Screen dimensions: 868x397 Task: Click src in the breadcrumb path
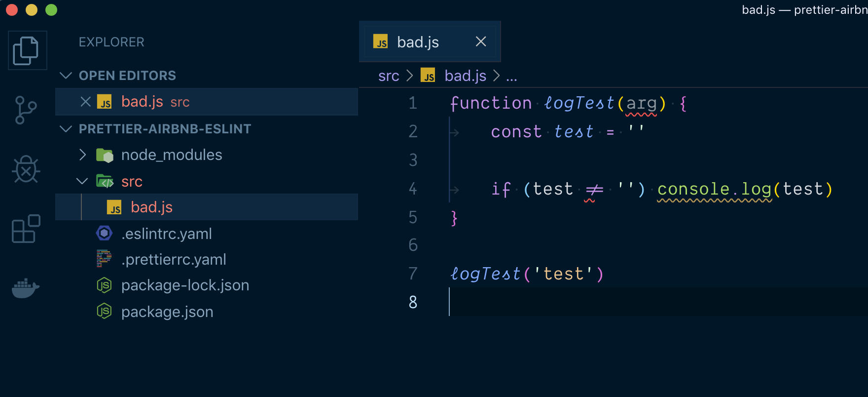(389, 76)
